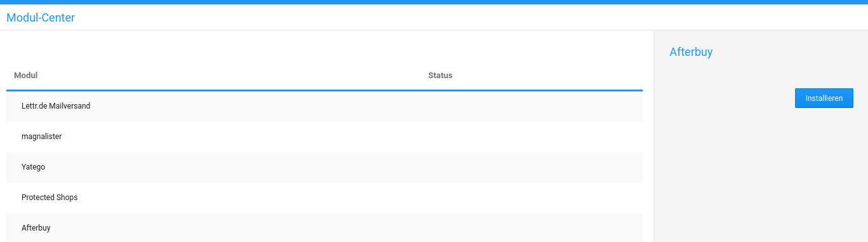Sort by the Status column header
This screenshot has width=868, height=242.
[440, 76]
